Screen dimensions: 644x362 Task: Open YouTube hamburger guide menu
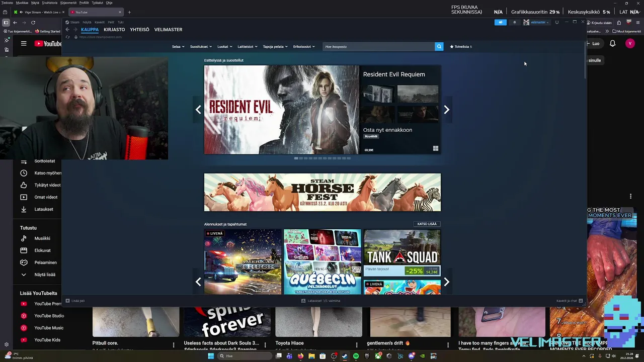tap(24, 44)
